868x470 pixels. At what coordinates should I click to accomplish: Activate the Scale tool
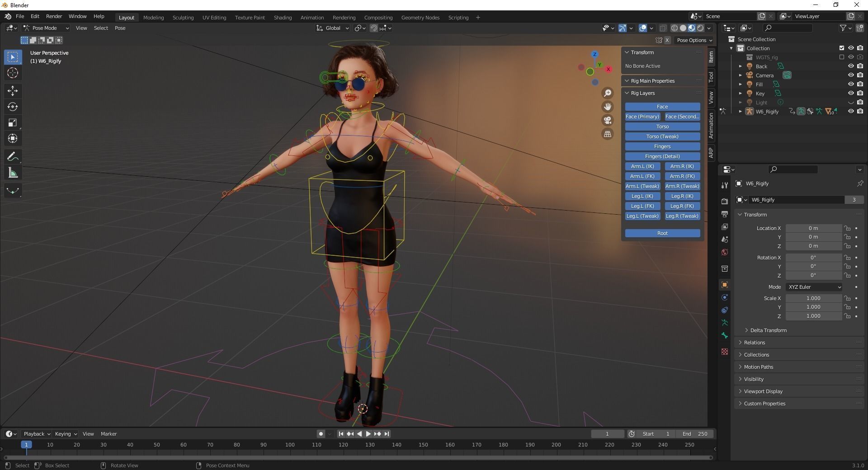[13, 122]
